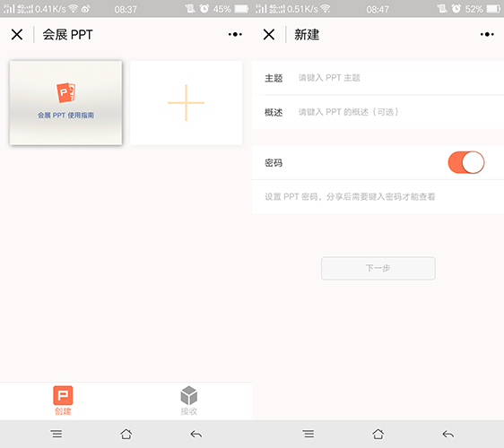The height and width of the screenshot is (448, 504).
Task: Tap the Weibo eye icon in left status bar
Action: [85, 9]
